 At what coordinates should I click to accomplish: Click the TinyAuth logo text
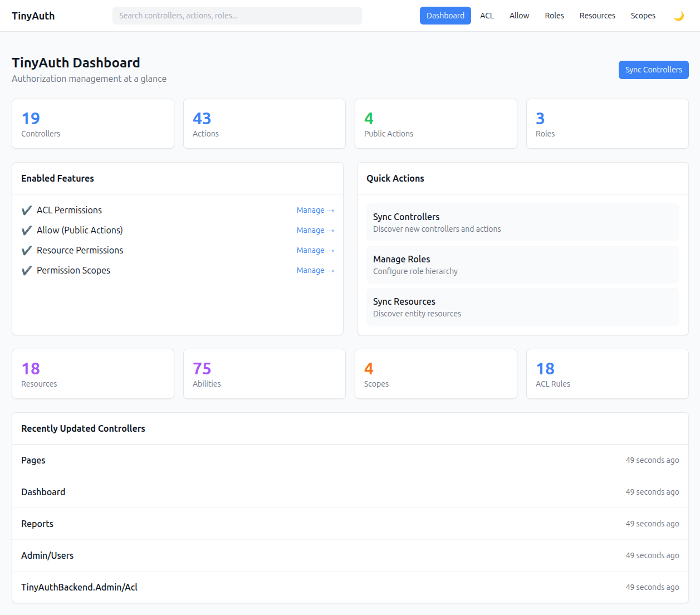pyautogui.click(x=33, y=16)
